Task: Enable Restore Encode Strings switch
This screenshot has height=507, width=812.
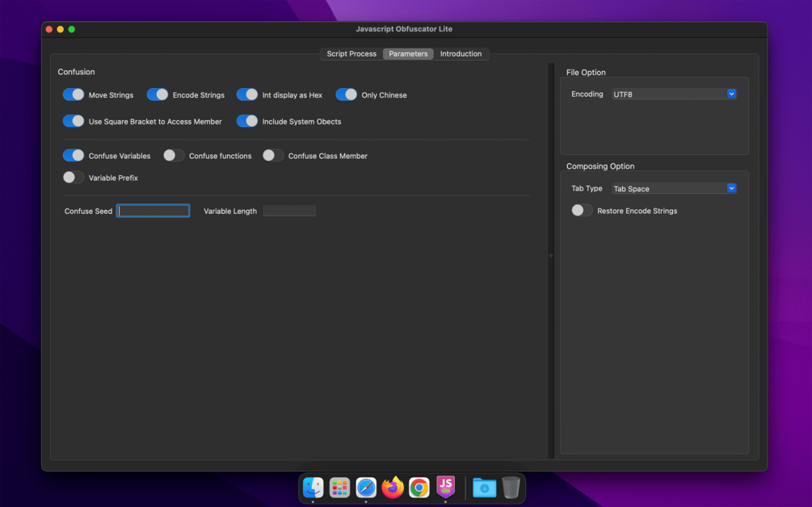Action: click(582, 210)
